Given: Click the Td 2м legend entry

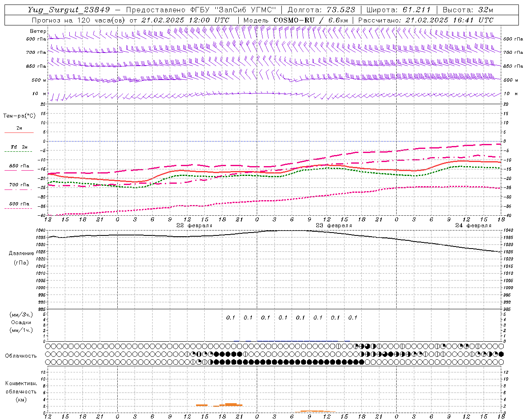Looking at the screenshot, I should (19, 147).
